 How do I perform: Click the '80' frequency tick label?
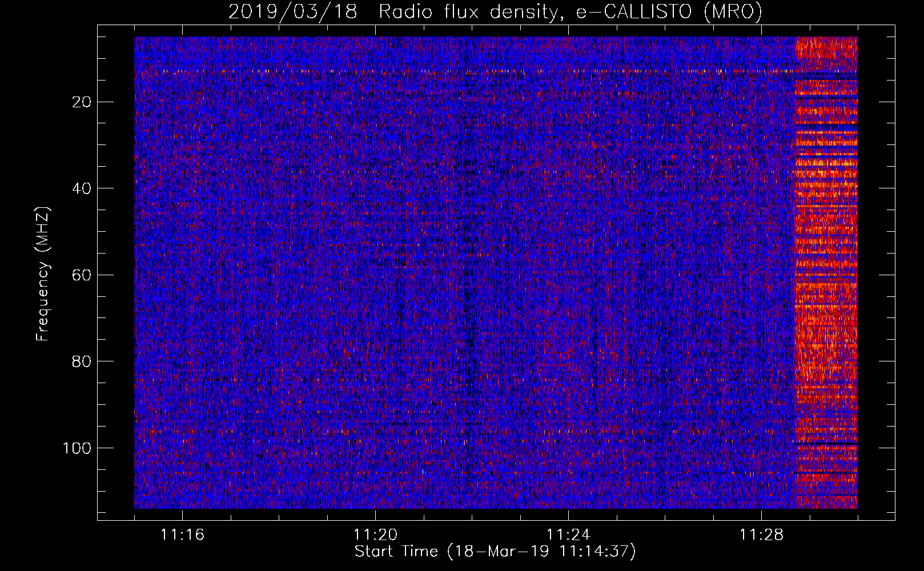(x=82, y=361)
